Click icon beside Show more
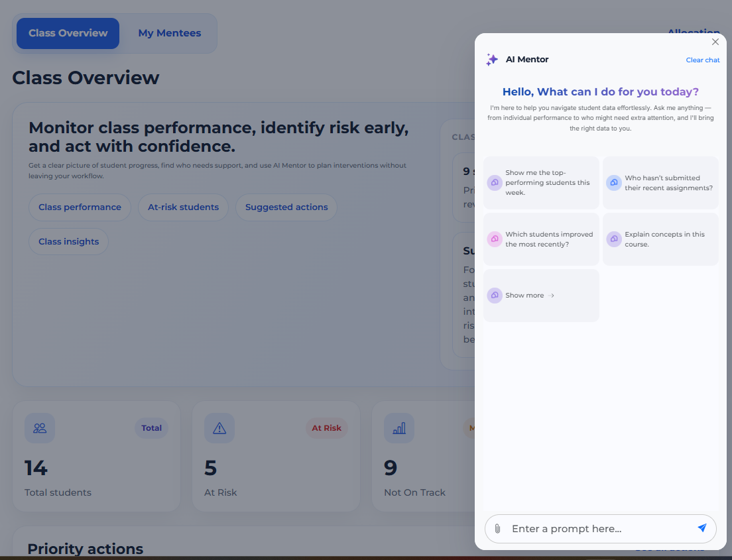The image size is (732, 560). [x=495, y=296]
